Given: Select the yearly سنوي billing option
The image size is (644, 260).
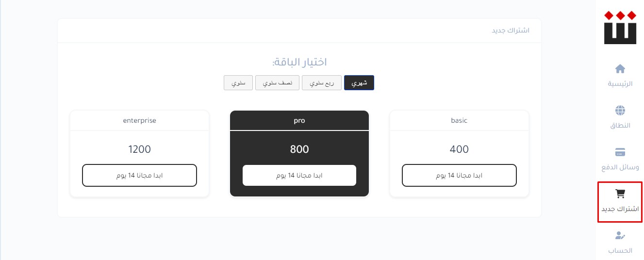Looking at the screenshot, I should (x=238, y=83).
